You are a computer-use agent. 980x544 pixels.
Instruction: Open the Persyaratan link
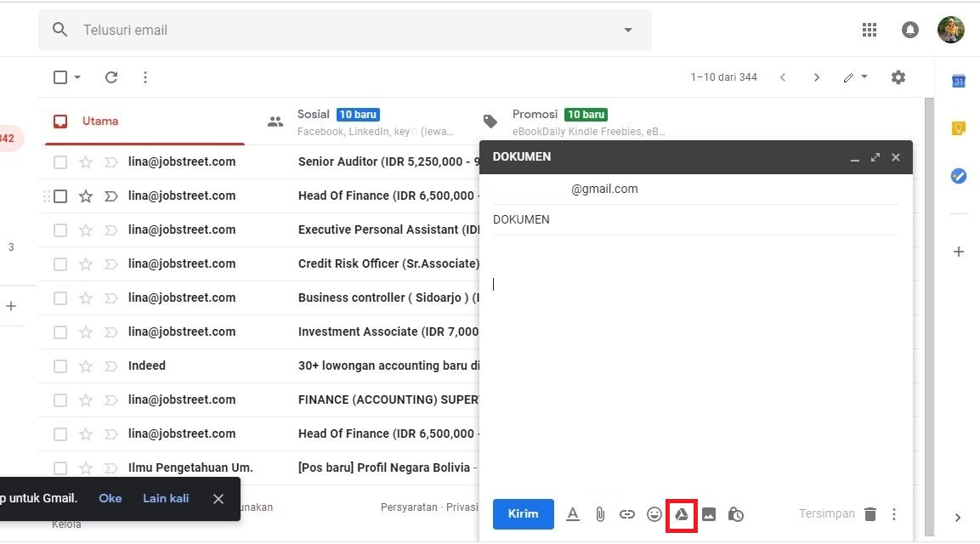click(x=409, y=507)
